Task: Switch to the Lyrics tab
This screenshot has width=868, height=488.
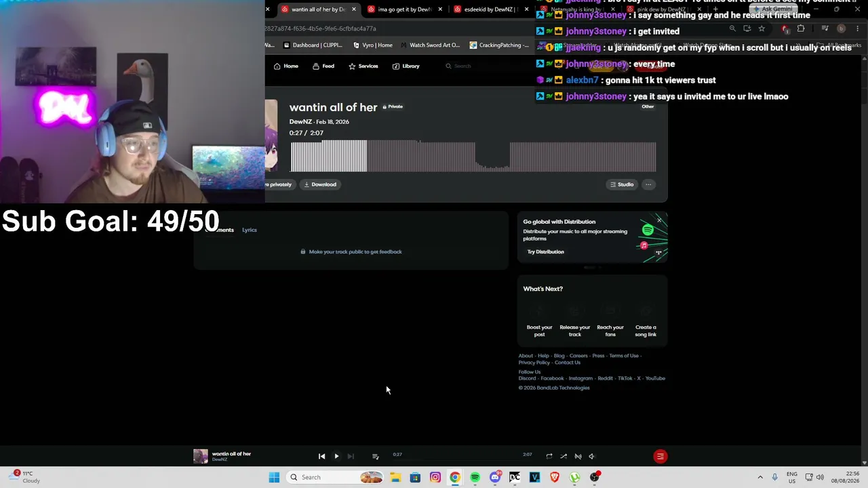Action: click(x=250, y=230)
